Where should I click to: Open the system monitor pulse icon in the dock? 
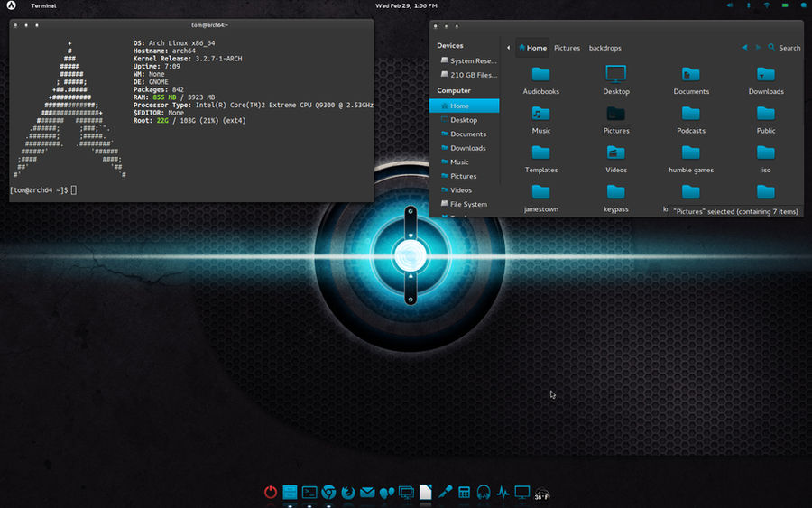pyautogui.click(x=503, y=492)
